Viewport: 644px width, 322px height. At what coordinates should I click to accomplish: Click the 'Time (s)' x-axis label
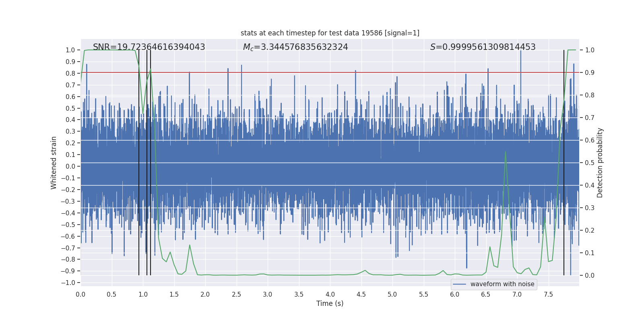[330, 303]
